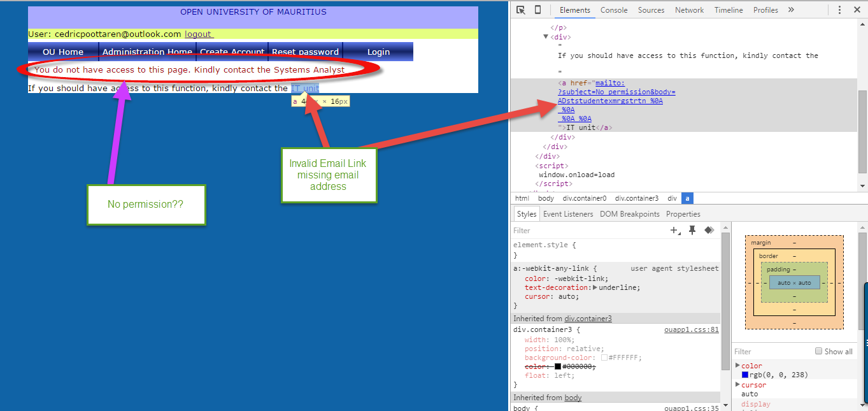Follow the Inherited from div.container3 link
This screenshot has width=868, height=411.
[588, 319]
